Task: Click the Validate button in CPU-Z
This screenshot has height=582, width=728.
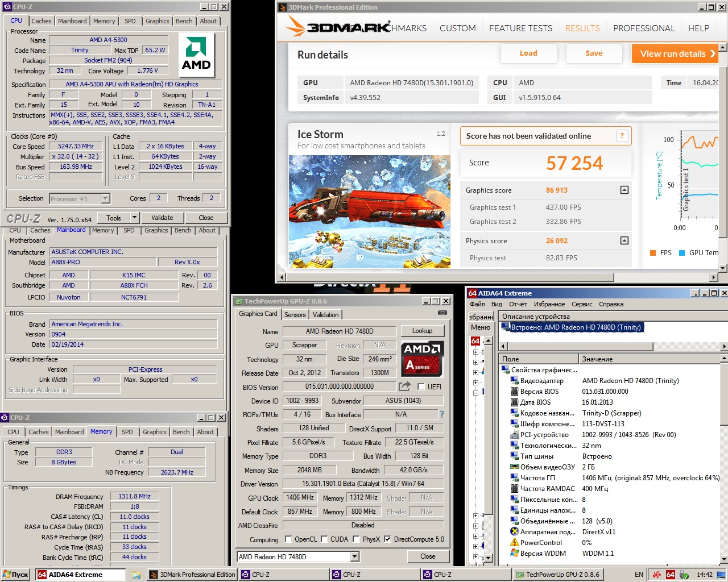Action: tap(162, 218)
